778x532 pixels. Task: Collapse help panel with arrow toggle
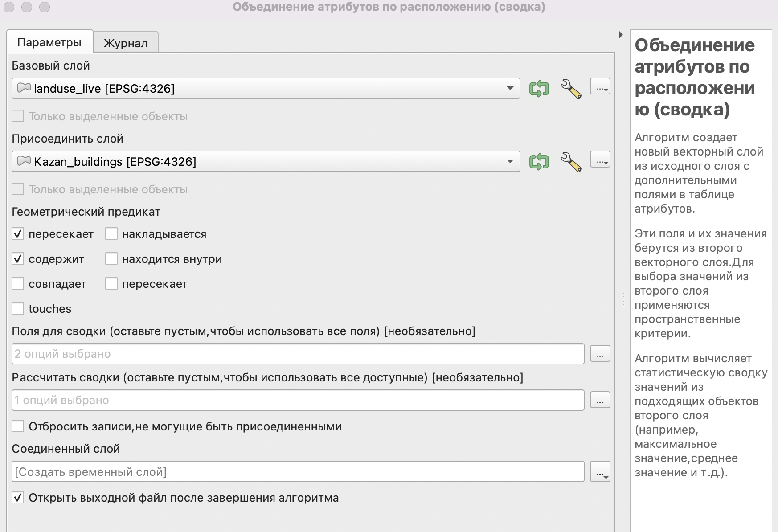pyautogui.click(x=621, y=35)
